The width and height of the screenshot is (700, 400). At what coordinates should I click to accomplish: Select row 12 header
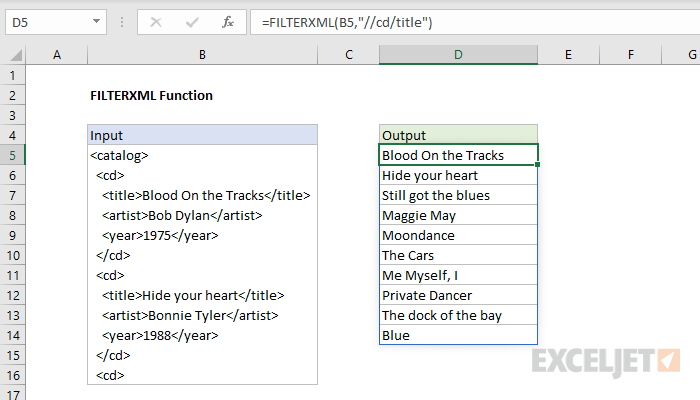coord(12,296)
